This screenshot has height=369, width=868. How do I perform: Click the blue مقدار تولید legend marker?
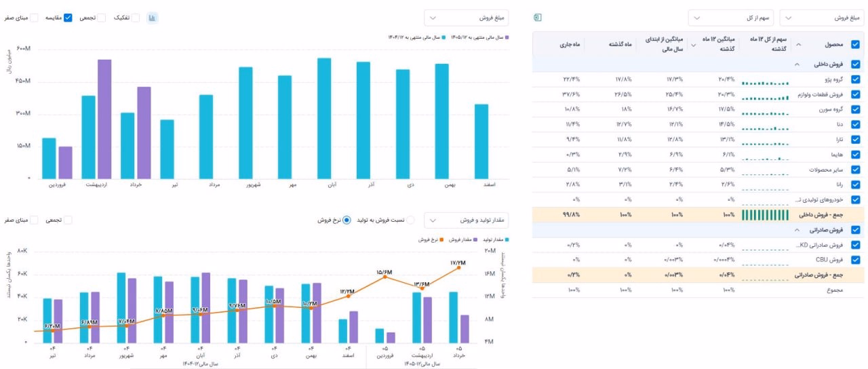(507, 239)
